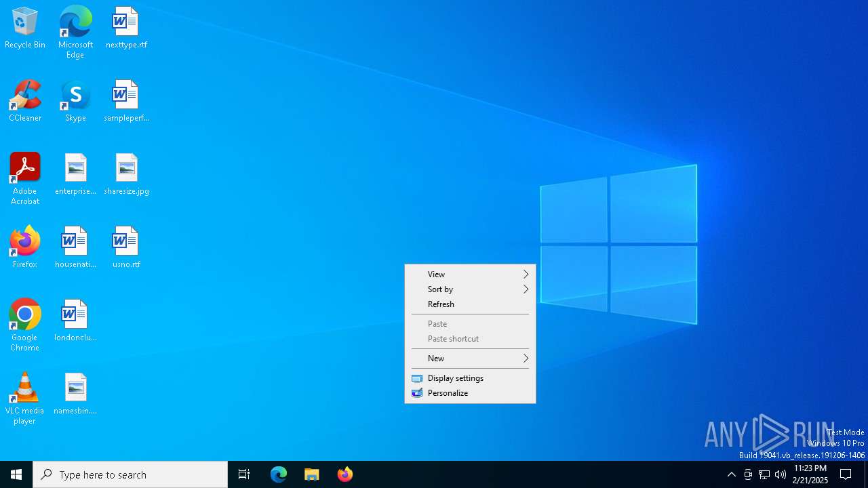Image resolution: width=868 pixels, height=488 pixels.
Task: Select the sampleperf document icon
Action: 126,101
